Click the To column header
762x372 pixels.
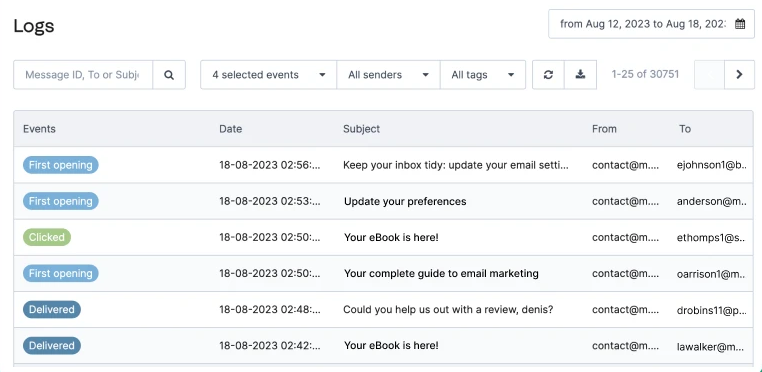[x=685, y=129]
